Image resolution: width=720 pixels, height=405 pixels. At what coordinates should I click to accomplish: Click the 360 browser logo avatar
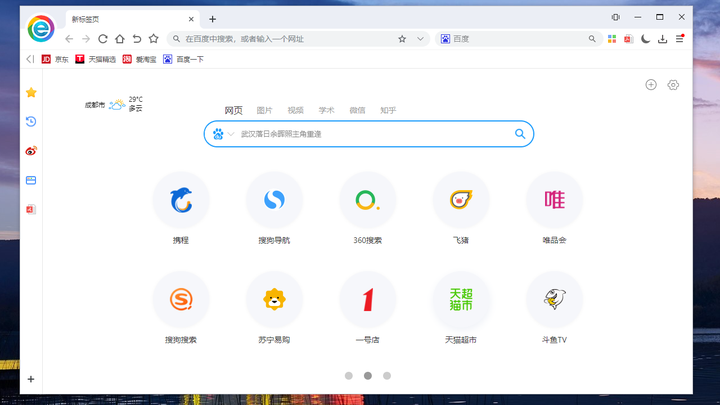tap(41, 28)
